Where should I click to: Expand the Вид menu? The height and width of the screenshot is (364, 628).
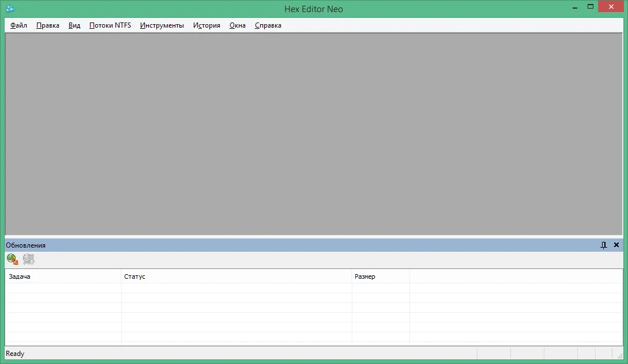(x=74, y=25)
